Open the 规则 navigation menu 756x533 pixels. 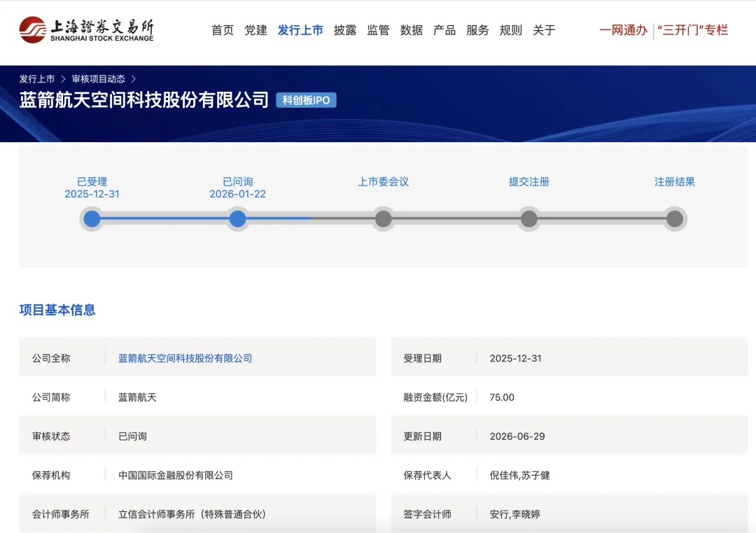pos(510,30)
